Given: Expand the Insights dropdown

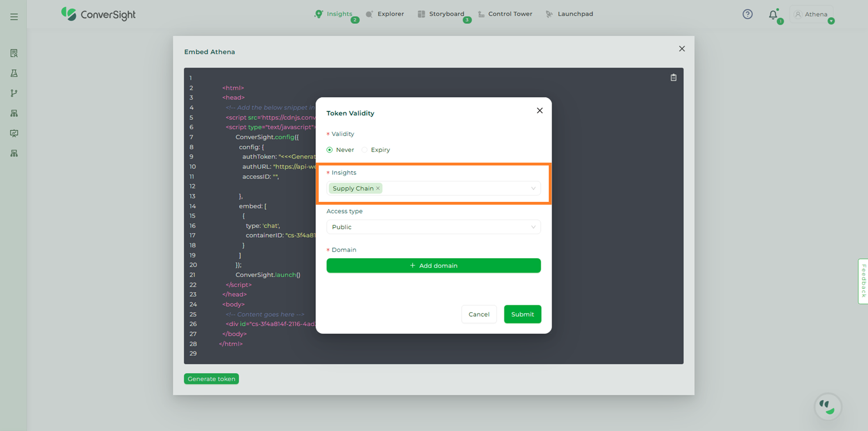Looking at the screenshot, I should coord(533,188).
